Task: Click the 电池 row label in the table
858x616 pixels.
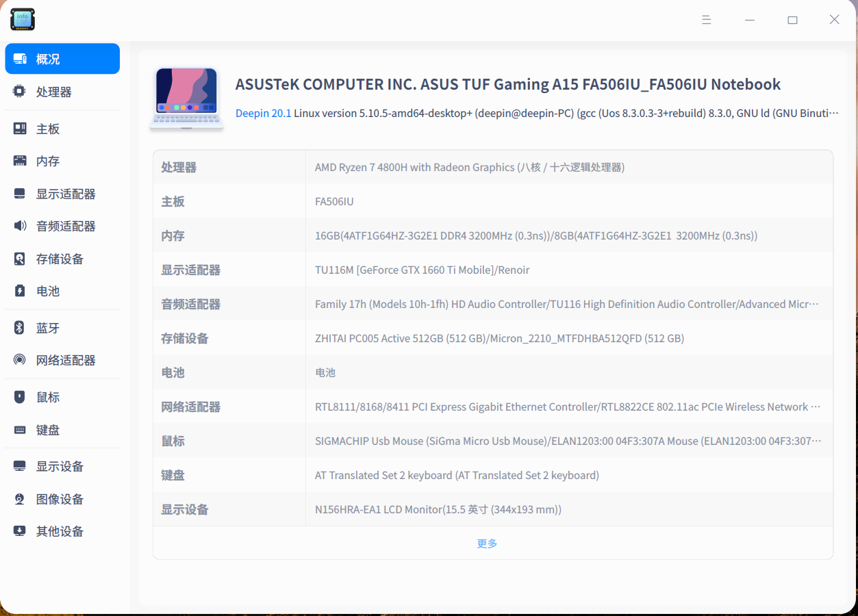Action: pos(173,372)
